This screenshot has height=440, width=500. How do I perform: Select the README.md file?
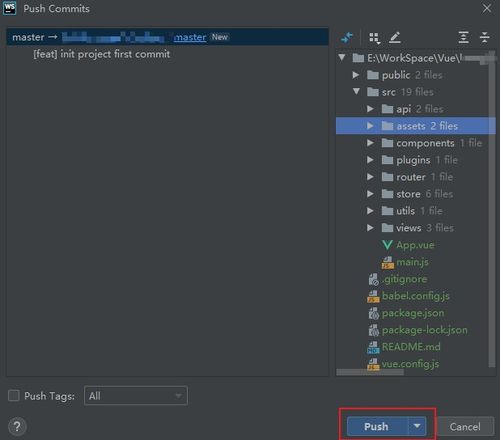pos(411,347)
